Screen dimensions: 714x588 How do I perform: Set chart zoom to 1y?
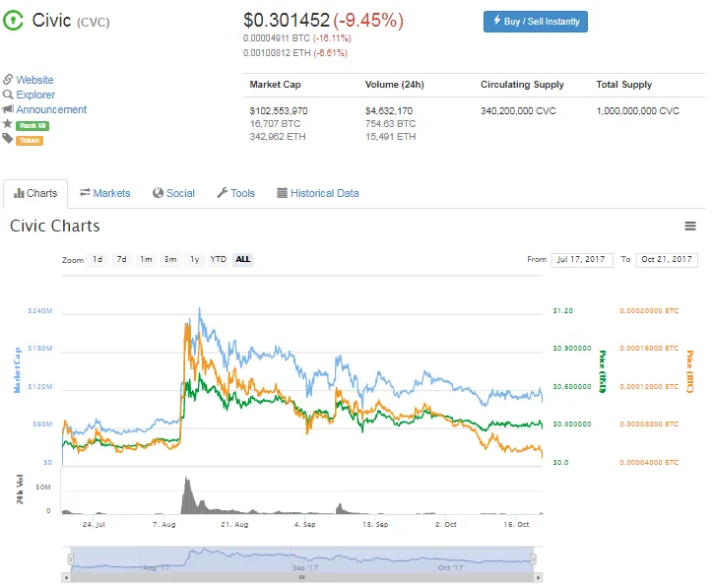pyautogui.click(x=194, y=260)
